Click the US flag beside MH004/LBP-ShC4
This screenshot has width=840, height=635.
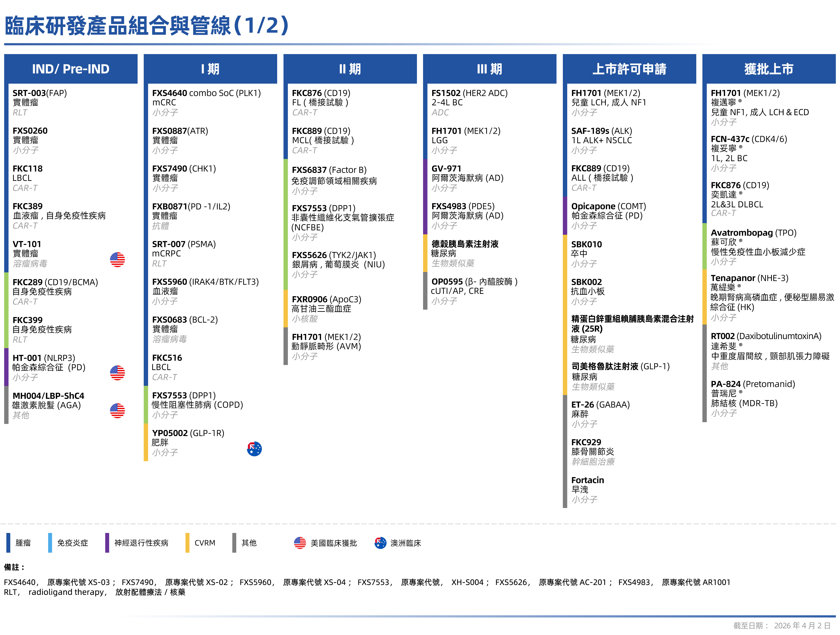pos(117,410)
